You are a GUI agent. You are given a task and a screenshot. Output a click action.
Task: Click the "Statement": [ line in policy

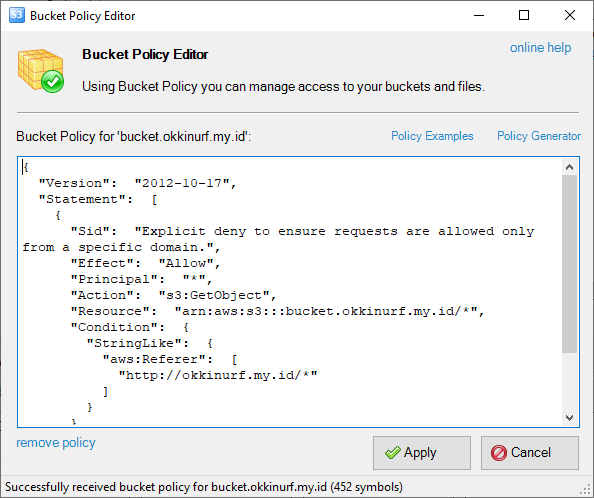coord(98,199)
